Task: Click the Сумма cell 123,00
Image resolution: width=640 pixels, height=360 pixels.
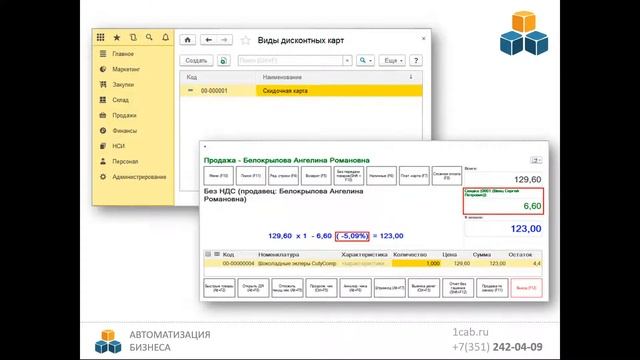Action: tap(498, 264)
